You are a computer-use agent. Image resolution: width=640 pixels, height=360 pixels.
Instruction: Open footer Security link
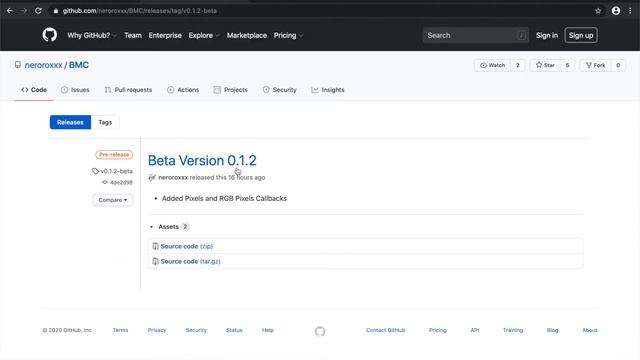click(196, 330)
